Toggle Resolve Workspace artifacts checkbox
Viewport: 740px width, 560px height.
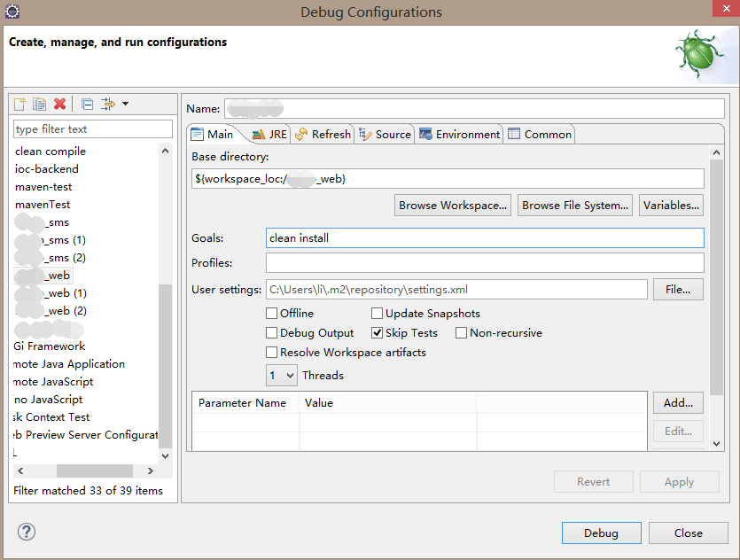(x=271, y=353)
